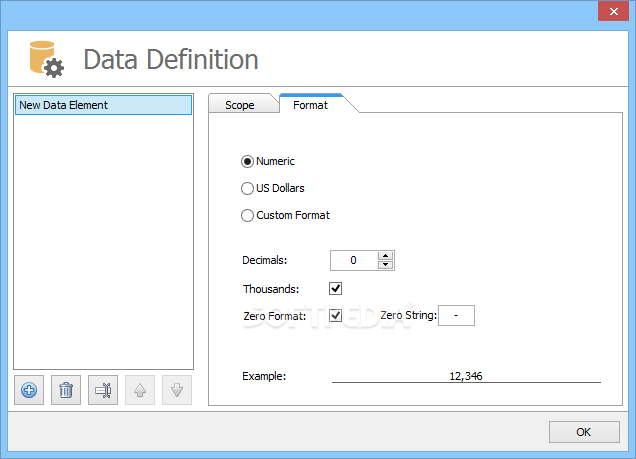This screenshot has height=459, width=636.
Task: Add a new data element with plus icon
Action: click(29, 390)
